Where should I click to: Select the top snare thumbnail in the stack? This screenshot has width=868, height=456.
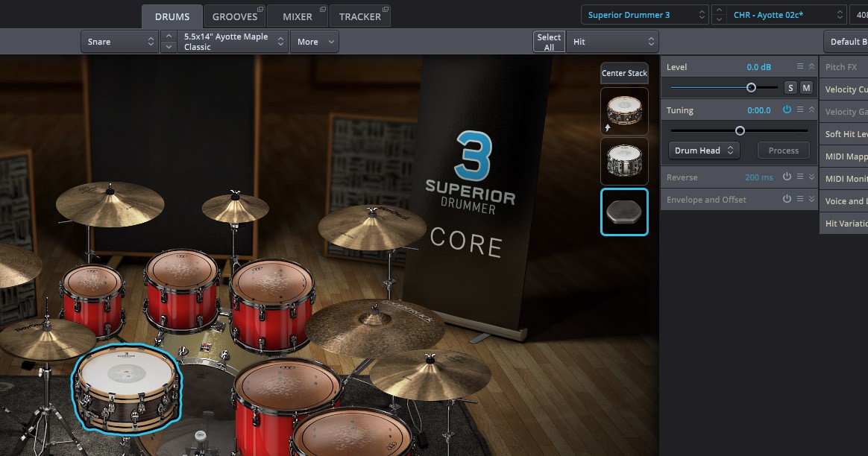(x=624, y=111)
